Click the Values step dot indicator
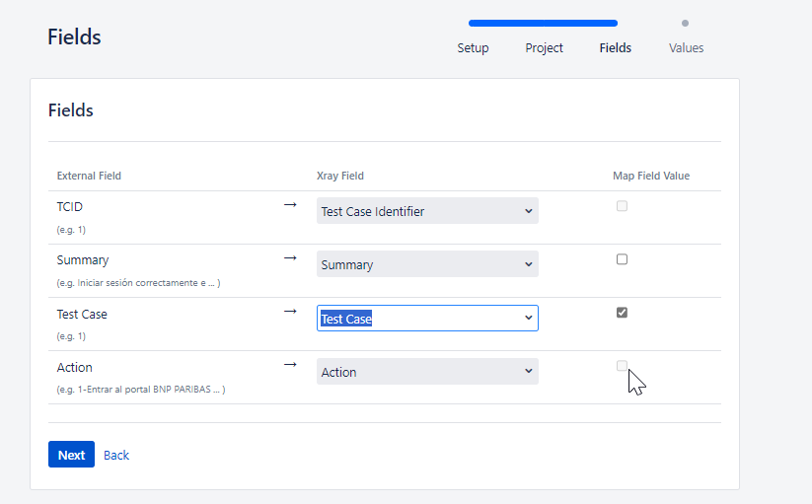Viewport: 812px width, 504px height. pyautogui.click(x=685, y=23)
